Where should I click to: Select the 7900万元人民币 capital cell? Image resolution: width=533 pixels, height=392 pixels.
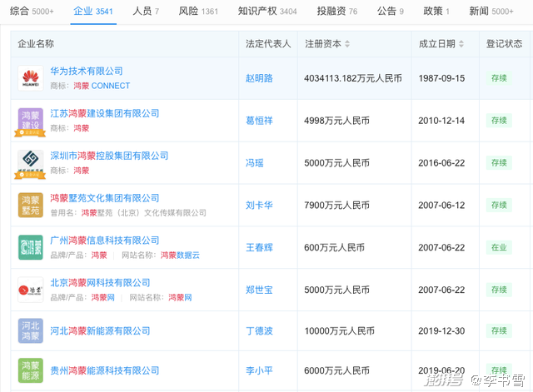[x=336, y=206]
